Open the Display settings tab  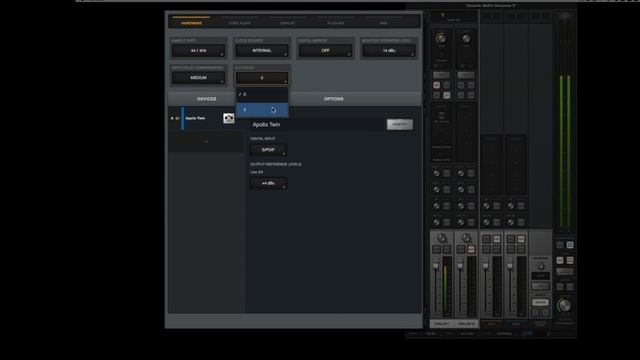click(x=287, y=23)
